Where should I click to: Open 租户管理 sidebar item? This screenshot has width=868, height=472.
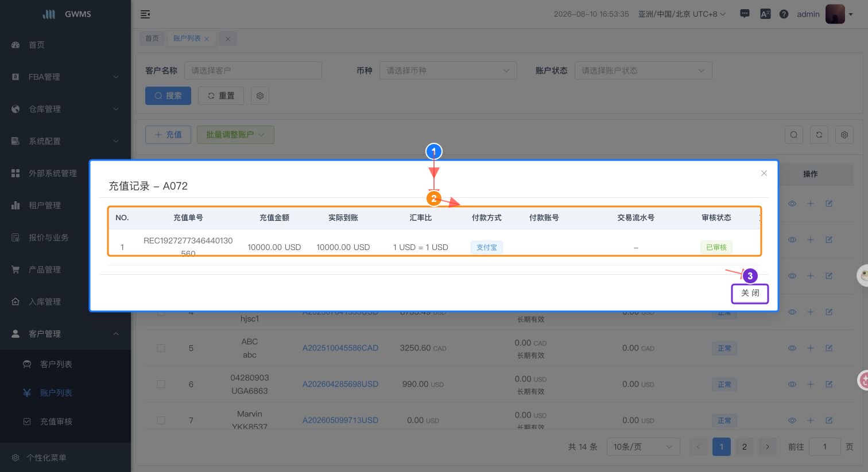coord(65,205)
